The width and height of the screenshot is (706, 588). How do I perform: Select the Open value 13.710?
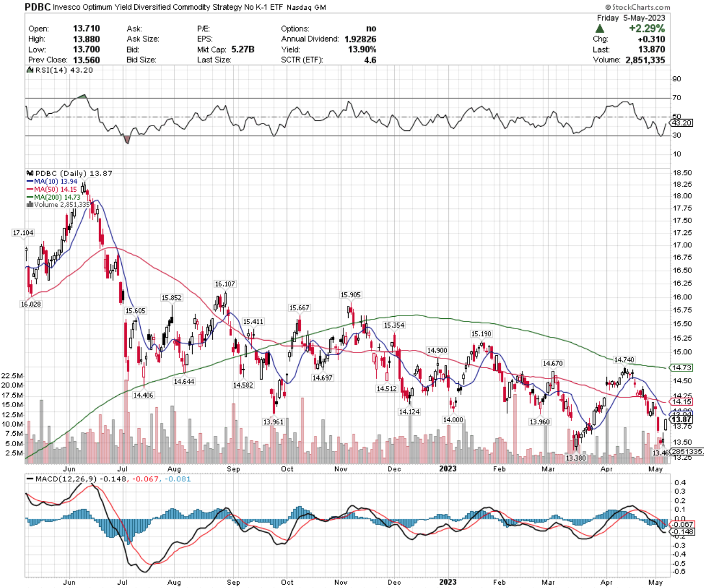click(87, 28)
